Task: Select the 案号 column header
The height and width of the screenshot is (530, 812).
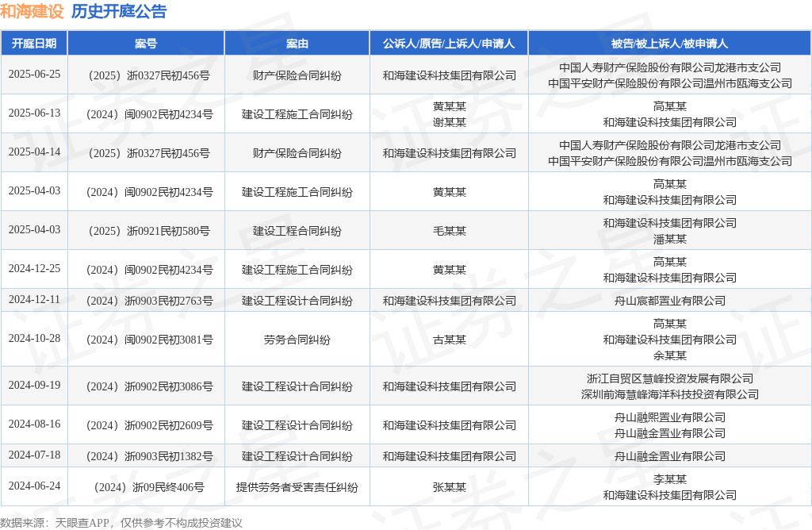Action: 146,44
